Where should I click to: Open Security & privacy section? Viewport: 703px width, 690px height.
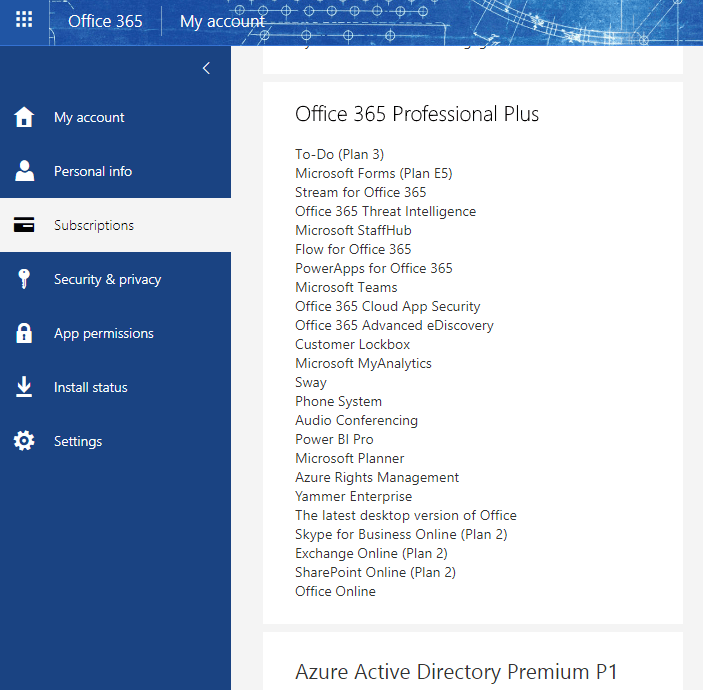(x=115, y=279)
